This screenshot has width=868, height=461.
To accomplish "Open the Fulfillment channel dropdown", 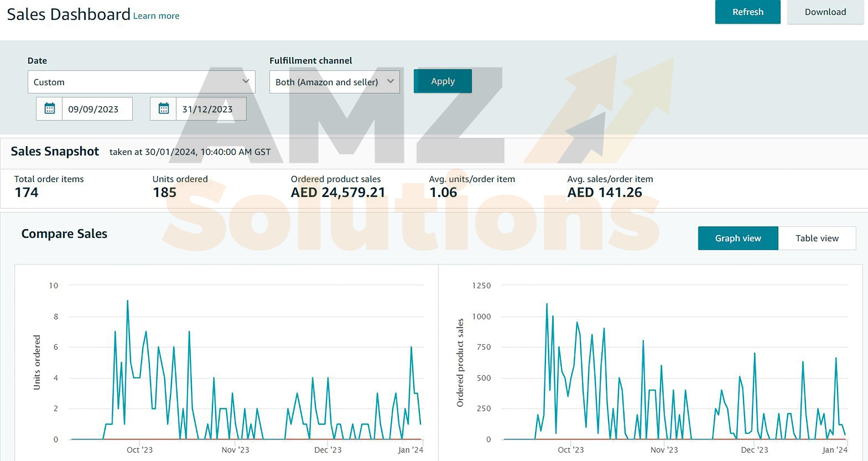I will (x=334, y=82).
